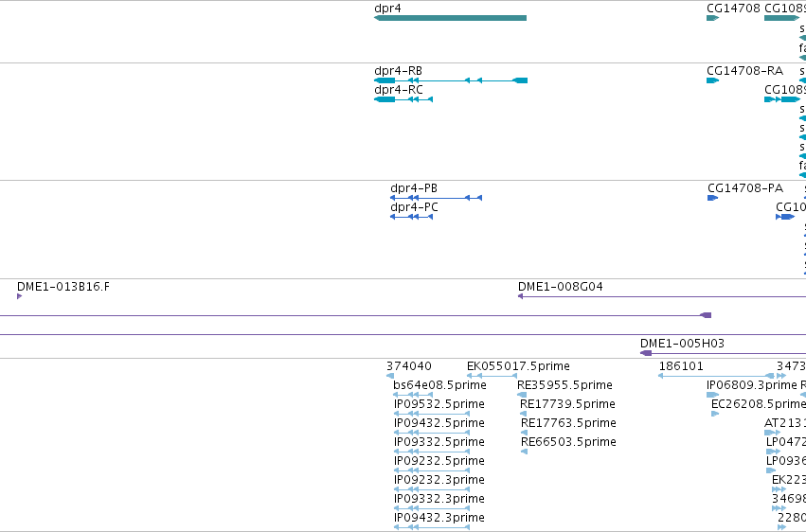Click the IP09532.5prime EST label
Viewport: 806px width, 532px height.
pyautogui.click(x=439, y=404)
